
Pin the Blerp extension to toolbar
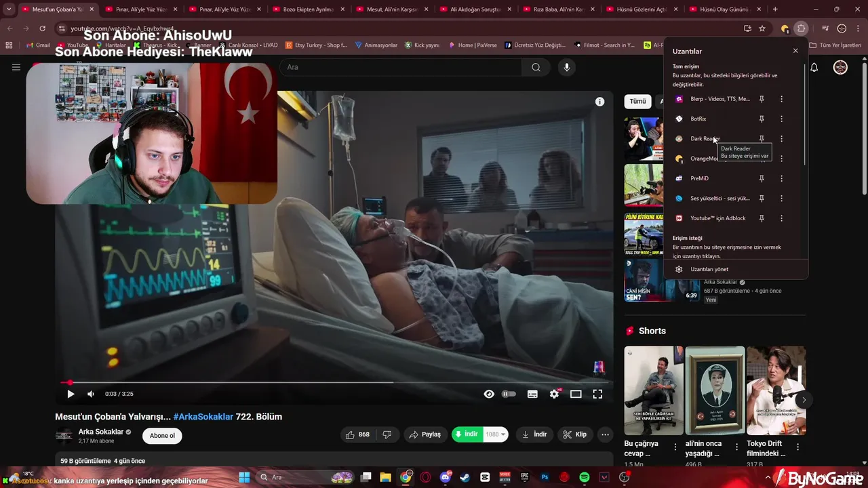762,99
